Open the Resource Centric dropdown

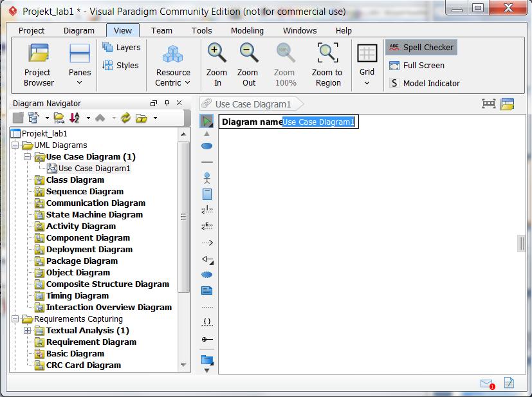tap(173, 64)
